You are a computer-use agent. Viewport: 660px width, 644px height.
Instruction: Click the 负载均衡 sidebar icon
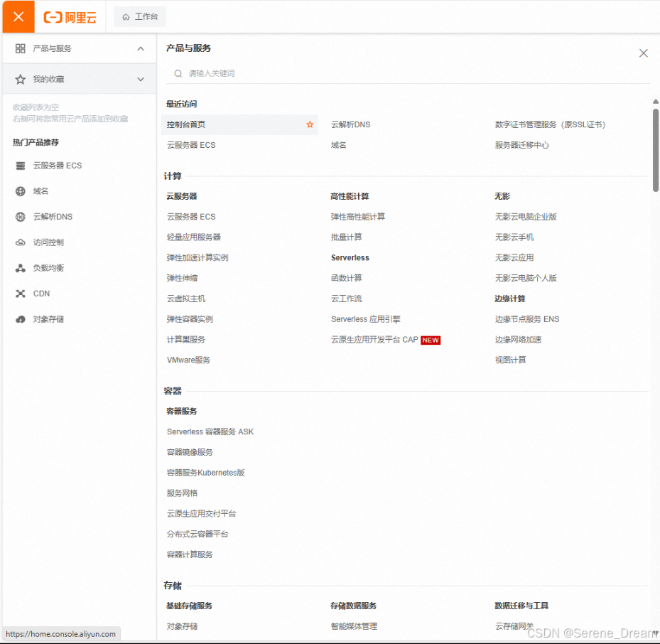click(x=20, y=268)
